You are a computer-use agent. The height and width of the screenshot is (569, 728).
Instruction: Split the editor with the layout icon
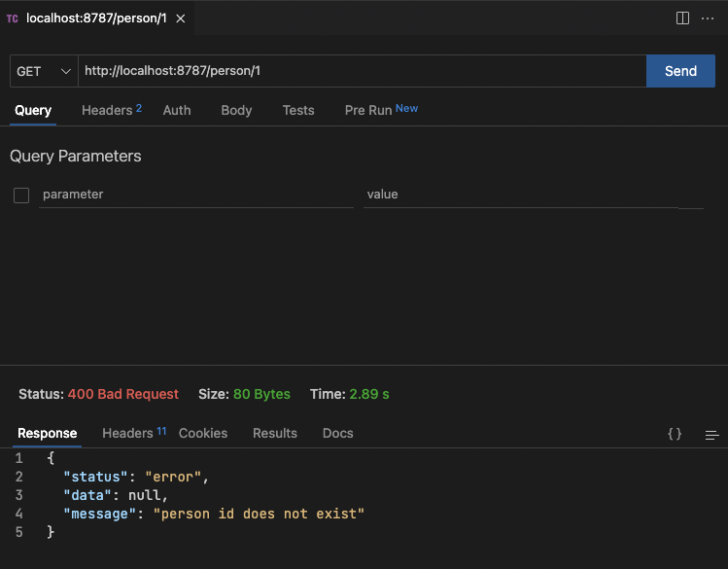[682, 18]
